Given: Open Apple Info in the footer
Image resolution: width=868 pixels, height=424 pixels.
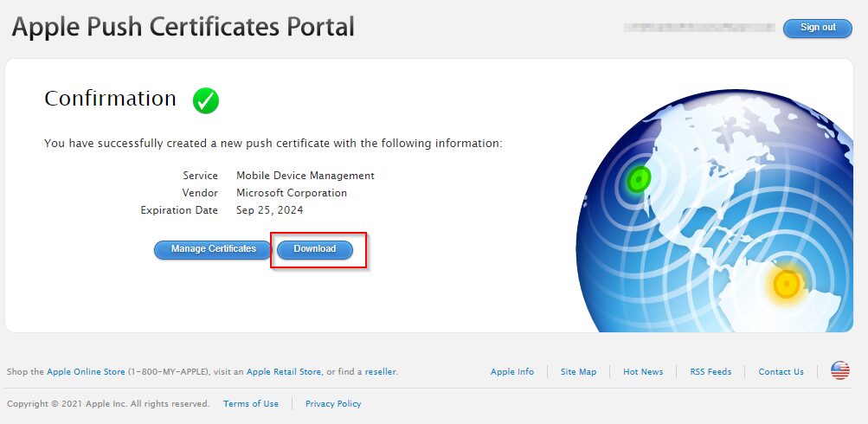Looking at the screenshot, I should tap(512, 372).
